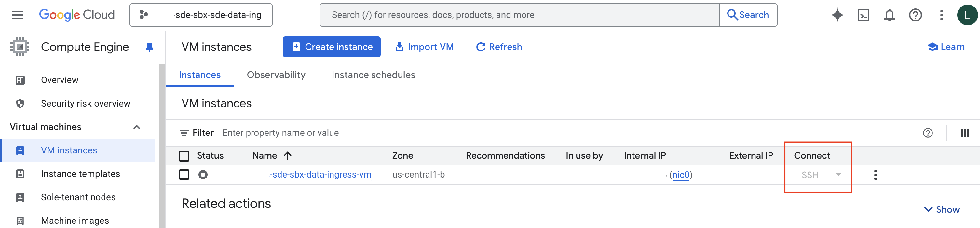This screenshot has width=980, height=228.
Task: Pin Compute Engine product
Action: click(x=150, y=47)
